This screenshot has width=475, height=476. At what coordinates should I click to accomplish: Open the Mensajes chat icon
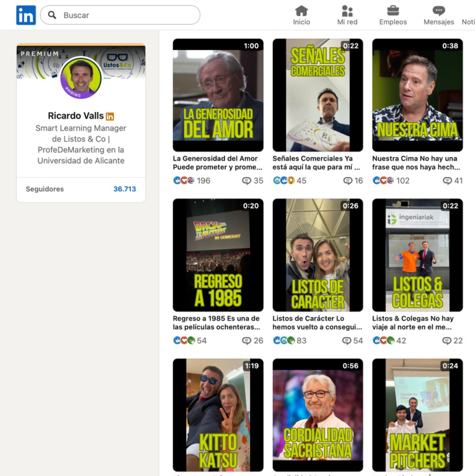(439, 11)
